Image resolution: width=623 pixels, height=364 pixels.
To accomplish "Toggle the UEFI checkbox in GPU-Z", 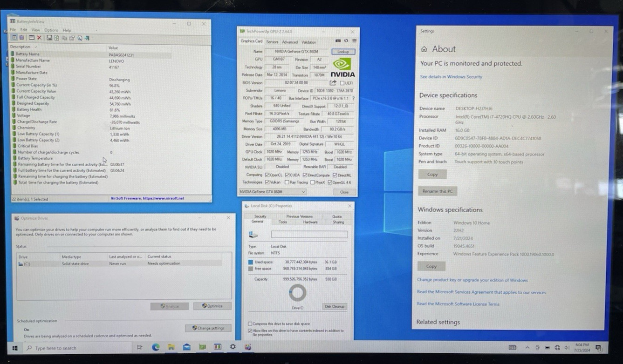I will [342, 83].
